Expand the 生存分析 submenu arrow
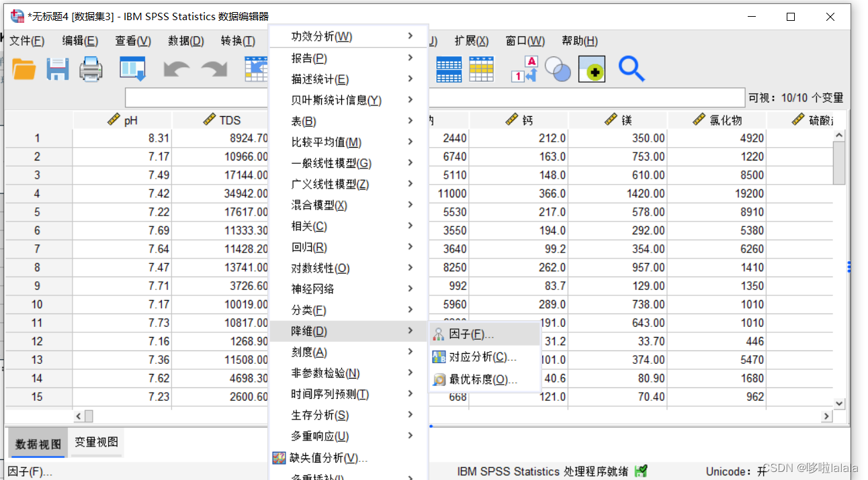The image size is (868, 480). tap(410, 414)
